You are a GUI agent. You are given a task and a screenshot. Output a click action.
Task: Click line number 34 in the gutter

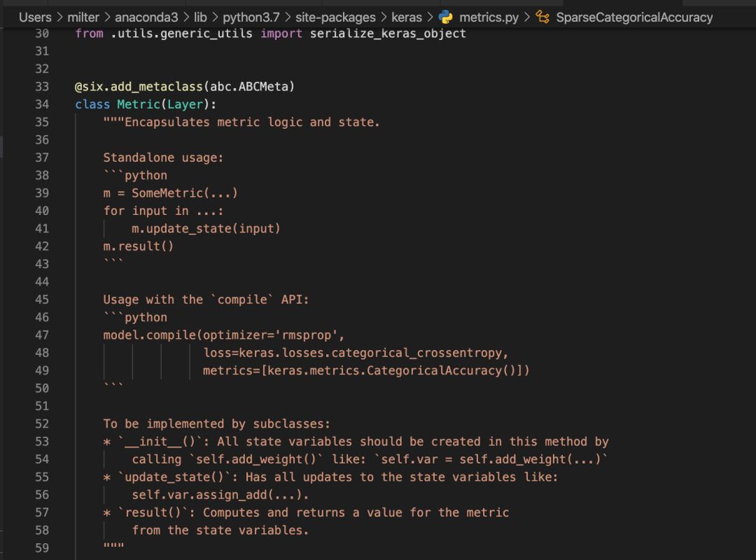tap(42, 104)
